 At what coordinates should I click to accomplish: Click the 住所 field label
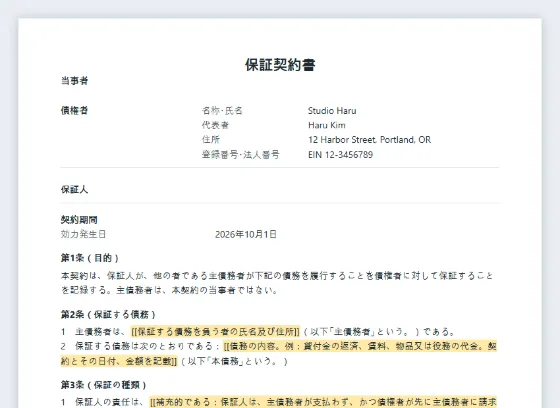tap(211, 140)
